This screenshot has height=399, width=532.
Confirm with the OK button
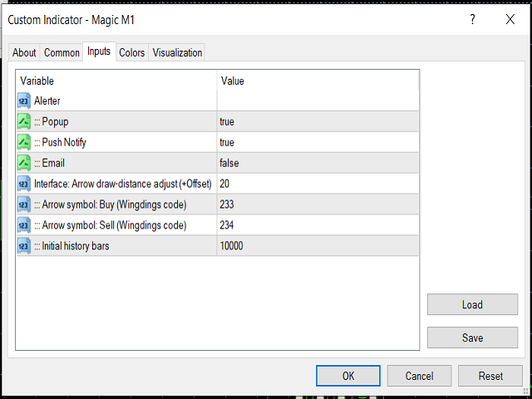tap(348, 376)
